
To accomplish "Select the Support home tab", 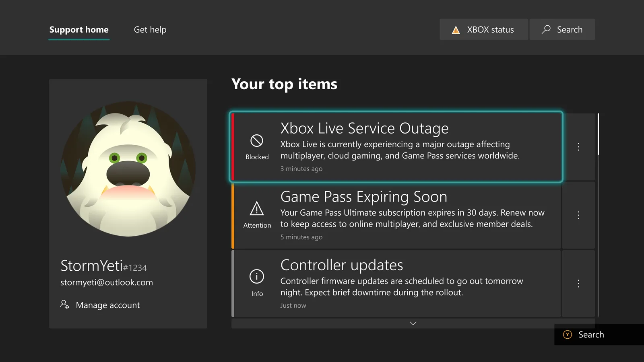I will pos(79,30).
